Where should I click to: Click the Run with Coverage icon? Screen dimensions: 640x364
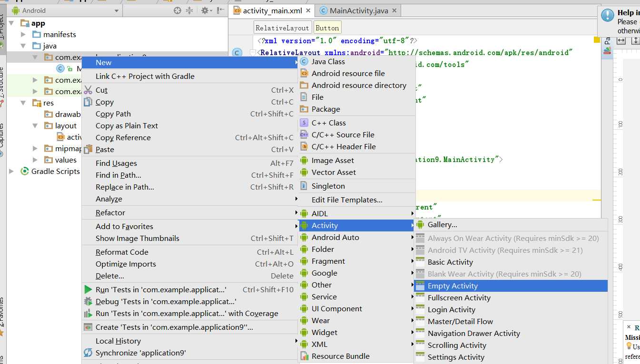click(x=88, y=313)
